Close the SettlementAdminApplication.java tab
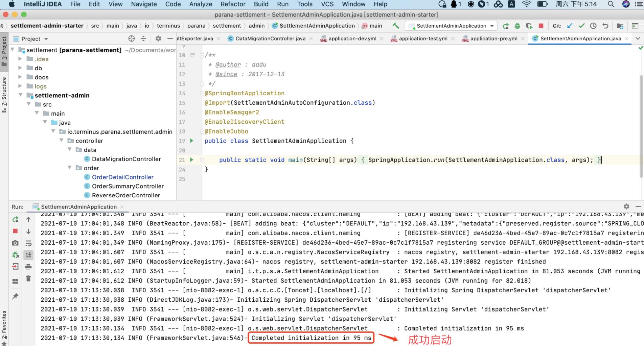Image resolution: width=644 pixels, height=346 pixels. pyautogui.click(x=626, y=39)
